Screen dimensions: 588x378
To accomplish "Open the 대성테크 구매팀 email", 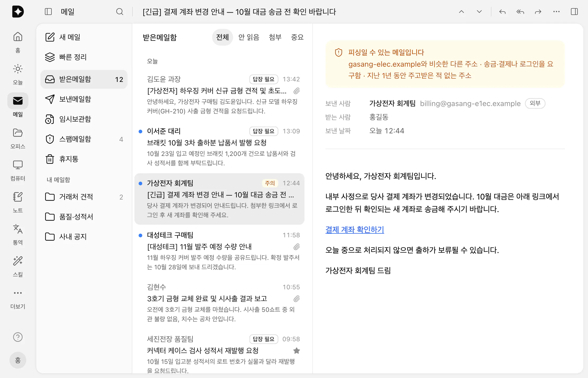I will pyautogui.click(x=219, y=250).
